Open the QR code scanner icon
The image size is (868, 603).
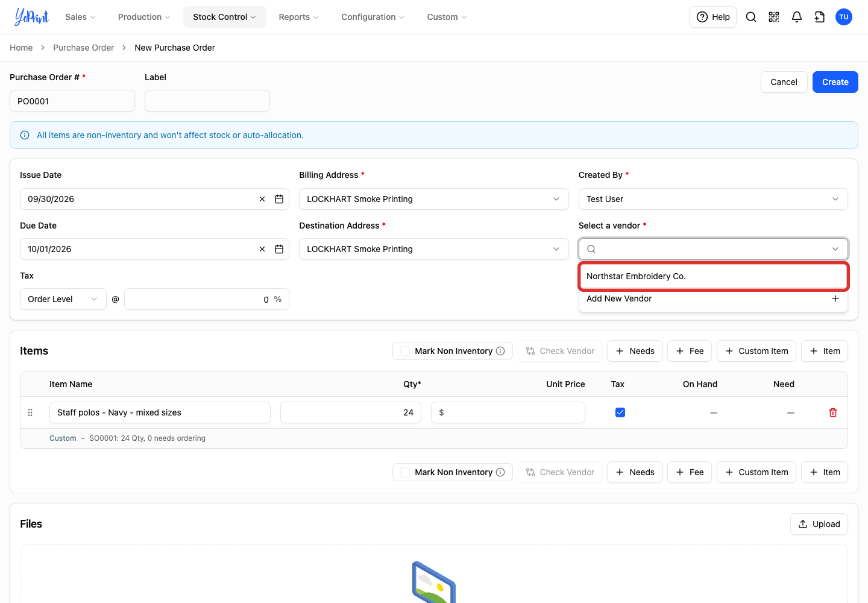tap(774, 17)
